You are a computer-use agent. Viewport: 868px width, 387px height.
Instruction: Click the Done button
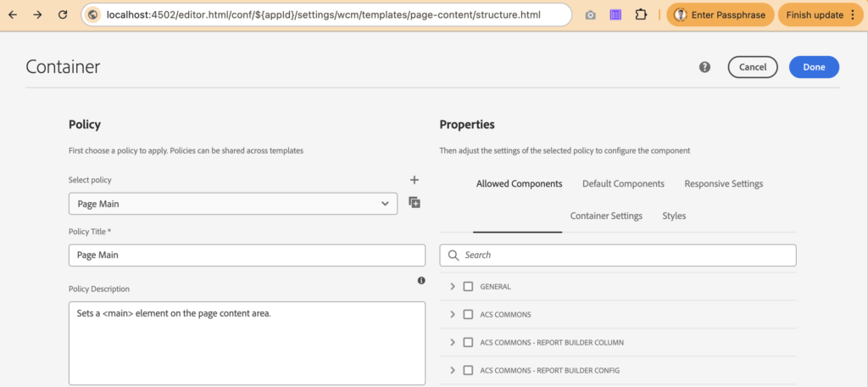point(813,67)
